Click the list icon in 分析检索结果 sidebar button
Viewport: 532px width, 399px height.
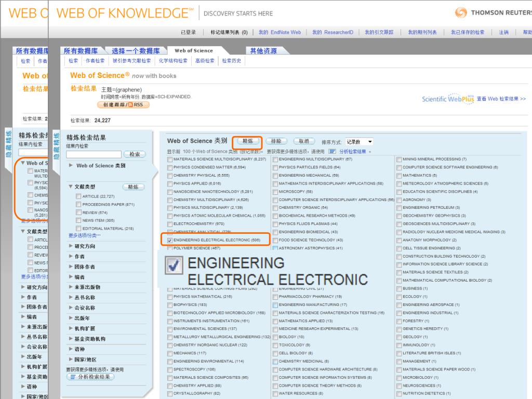tap(72, 377)
